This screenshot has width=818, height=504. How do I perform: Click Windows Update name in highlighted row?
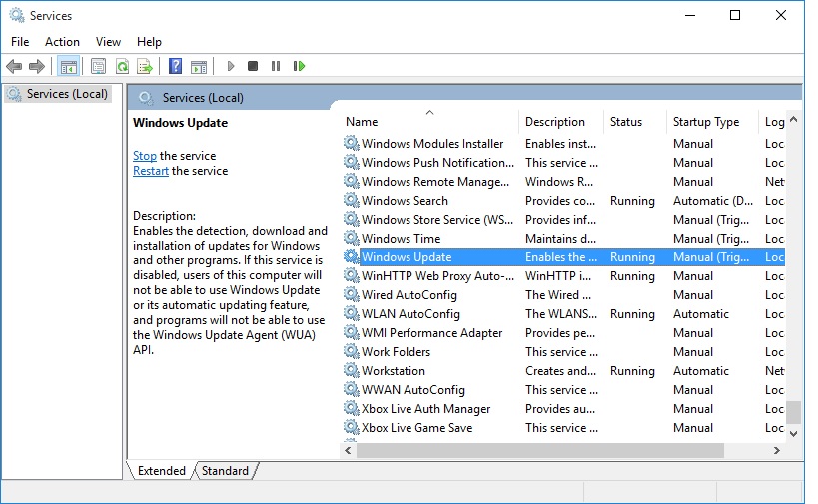407,256
